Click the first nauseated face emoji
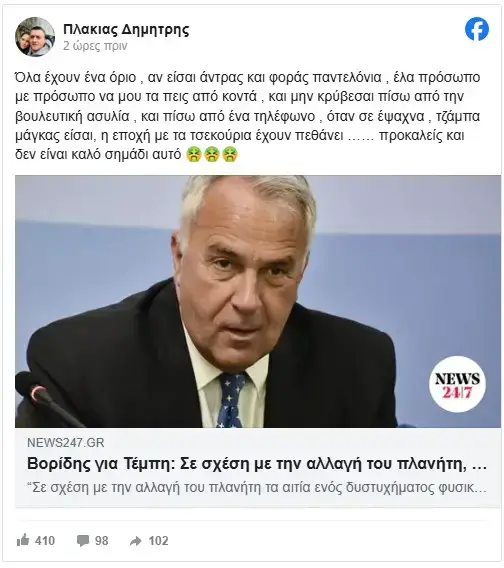 [x=194, y=154]
